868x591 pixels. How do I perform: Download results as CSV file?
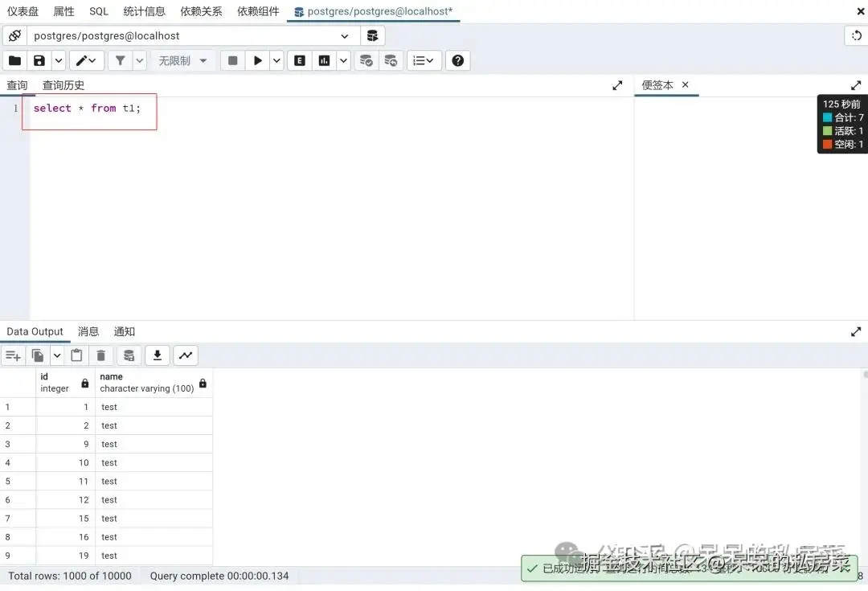(x=158, y=355)
